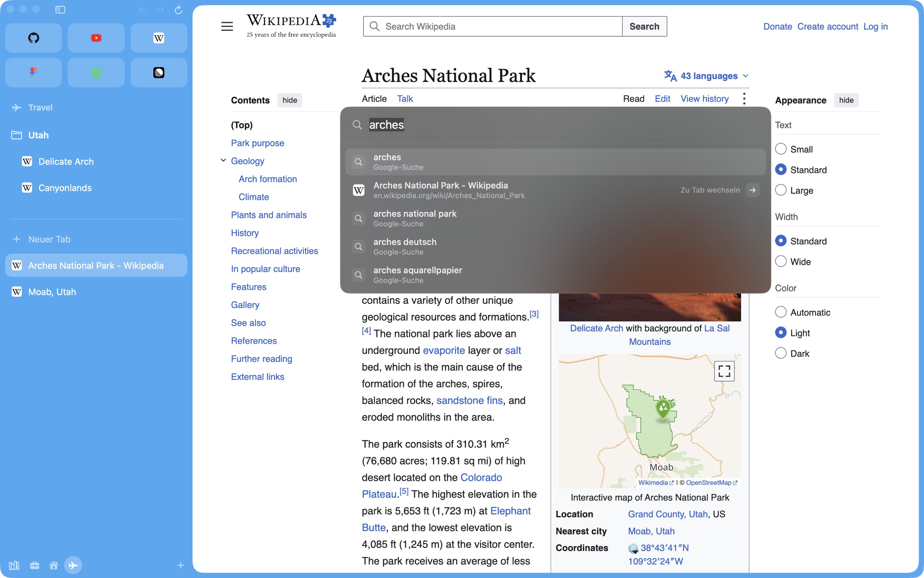
Task: Hide the Contents sidebar
Action: pyautogui.click(x=290, y=100)
